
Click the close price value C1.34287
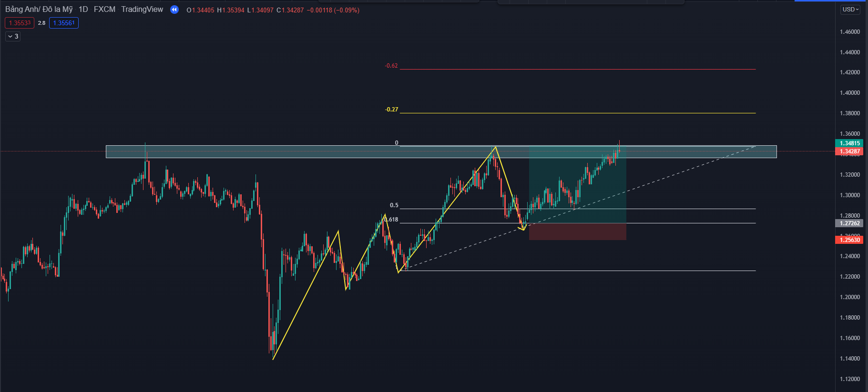[x=290, y=10]
